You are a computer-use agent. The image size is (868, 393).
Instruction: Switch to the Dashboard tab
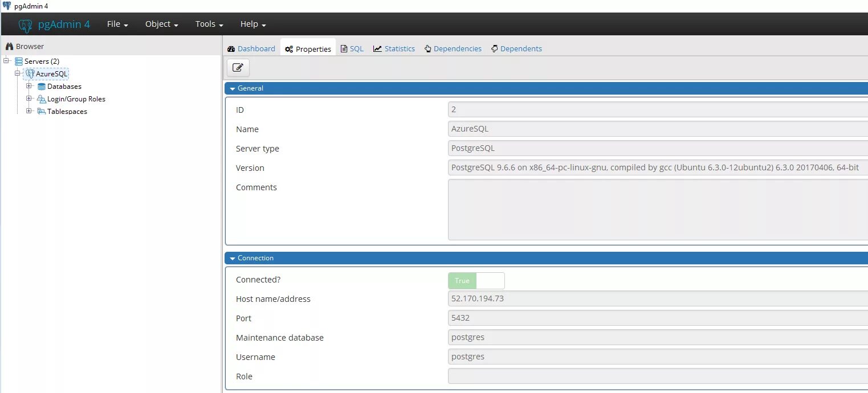click(251, 48)
